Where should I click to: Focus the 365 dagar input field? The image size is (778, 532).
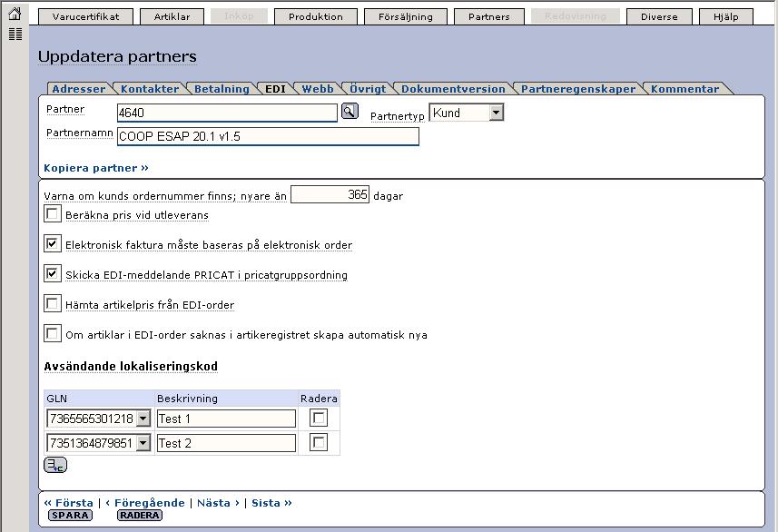click(330, 194)
